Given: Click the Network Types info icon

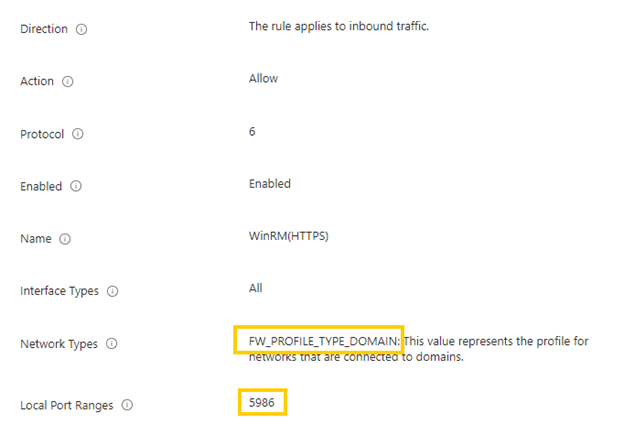Looking at the screenshot, I should [111, 344].
